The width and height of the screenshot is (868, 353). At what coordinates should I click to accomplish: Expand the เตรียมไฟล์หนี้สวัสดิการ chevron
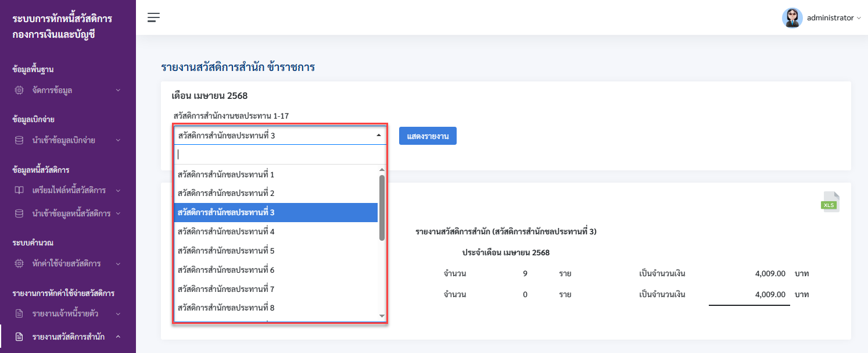coord(118,190)
